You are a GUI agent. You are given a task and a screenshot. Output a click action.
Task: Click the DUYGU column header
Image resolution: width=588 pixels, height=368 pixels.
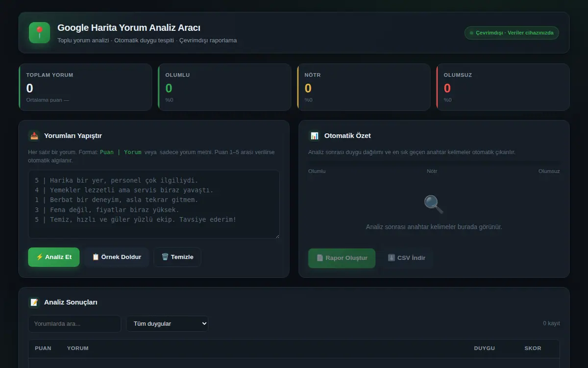tap(484, 348)
